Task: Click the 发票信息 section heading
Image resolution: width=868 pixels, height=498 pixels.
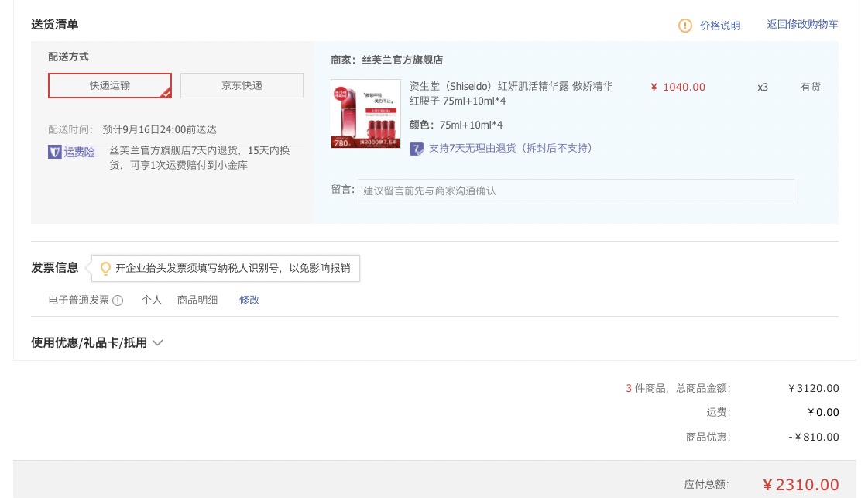Action: [x=55, y=267]
